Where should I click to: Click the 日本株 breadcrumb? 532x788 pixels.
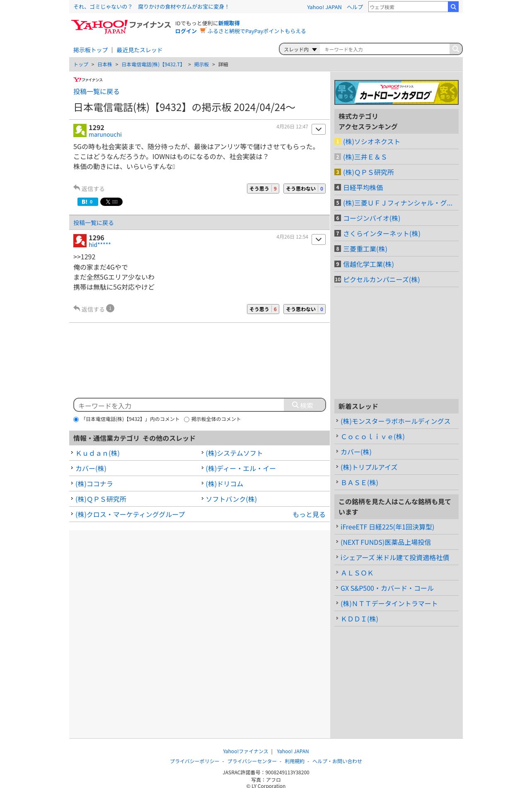105,65
